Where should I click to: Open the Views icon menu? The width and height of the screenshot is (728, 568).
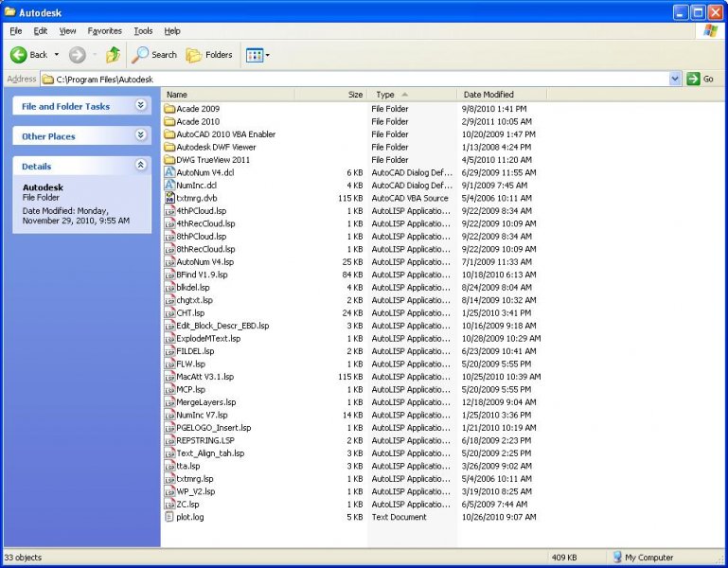click(x=254, y=55)
